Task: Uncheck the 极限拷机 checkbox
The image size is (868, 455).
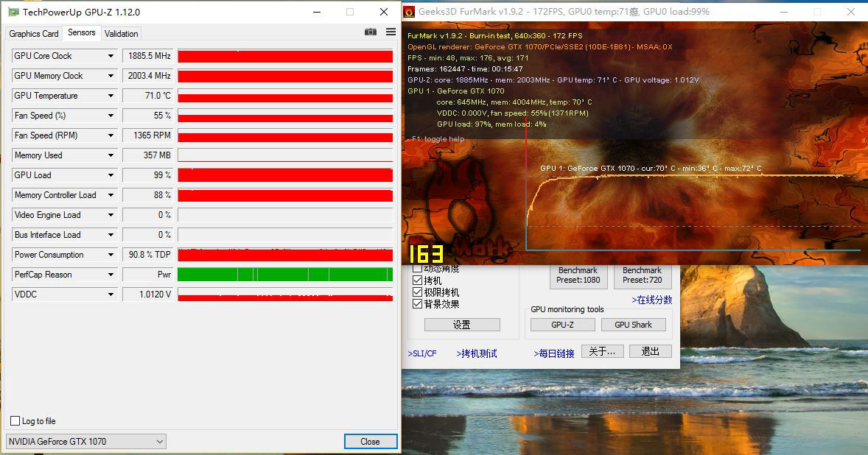Action: pos(417,292)
